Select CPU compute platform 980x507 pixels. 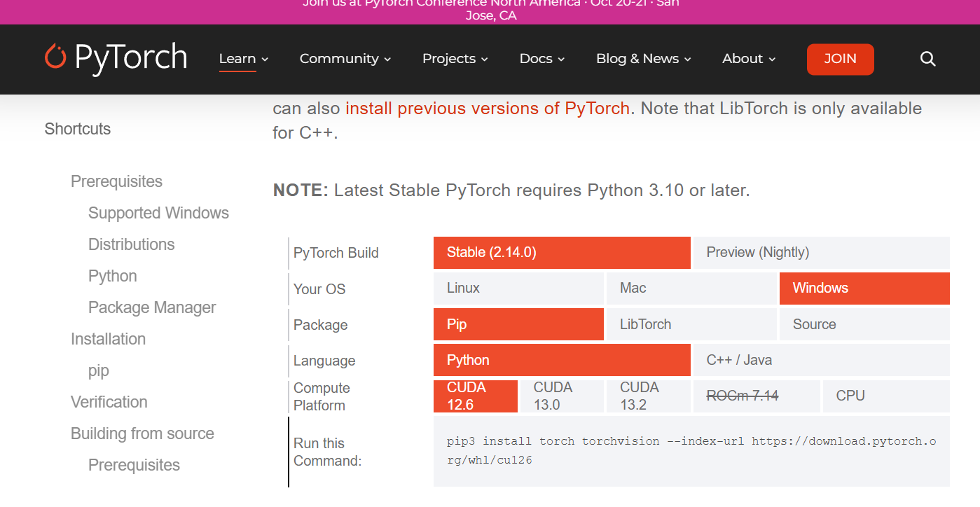886,396
